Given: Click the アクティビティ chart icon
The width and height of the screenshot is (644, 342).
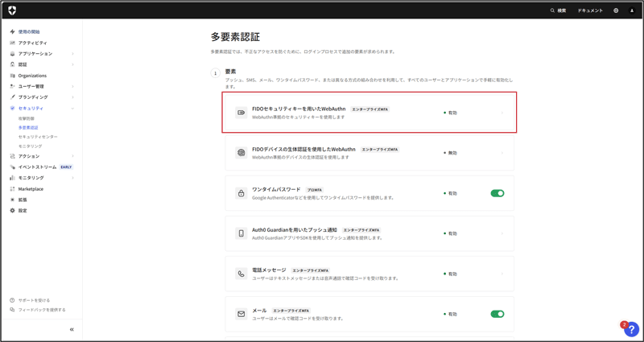Looking at the screenshot, I should pyautogui.click(x=12, y=43).
